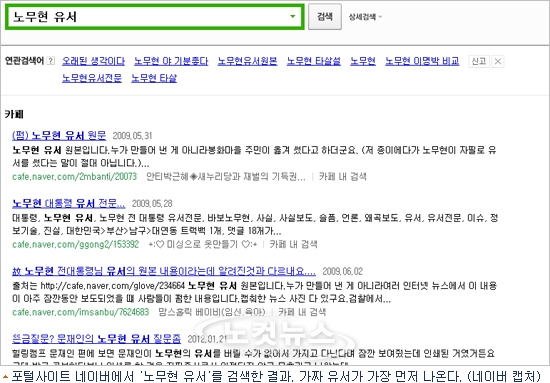Click the date 2012.01.21 of fourth result
Screen dimensions: 550x383
[207, 339]
